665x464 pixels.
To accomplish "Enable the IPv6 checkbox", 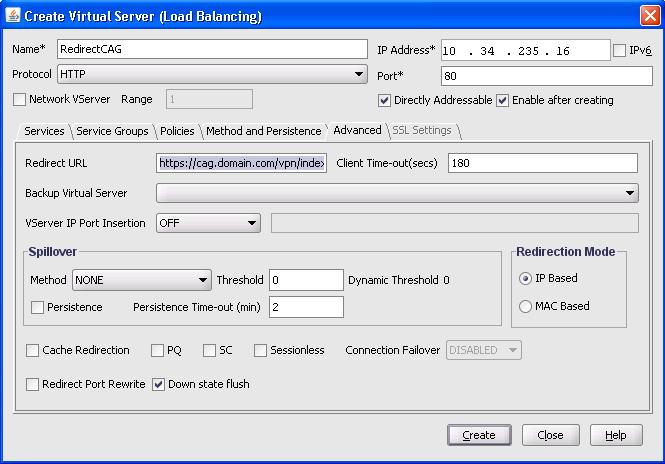I will 620,51.
